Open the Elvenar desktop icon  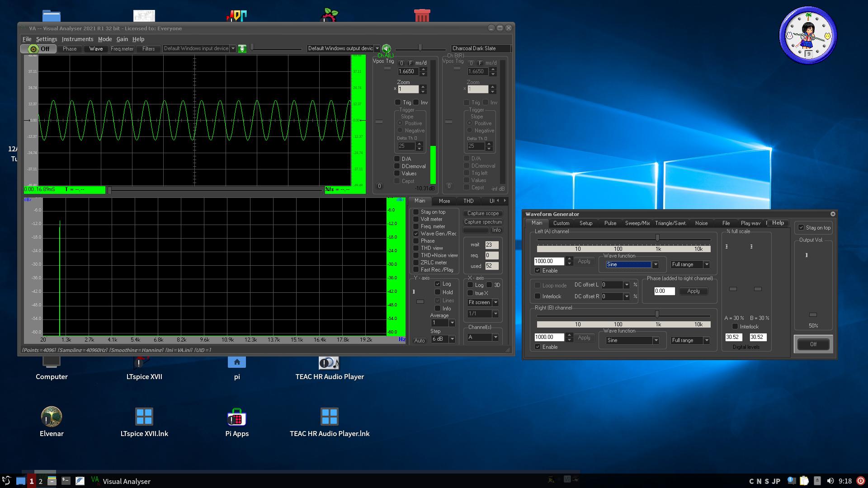point(52,418)
